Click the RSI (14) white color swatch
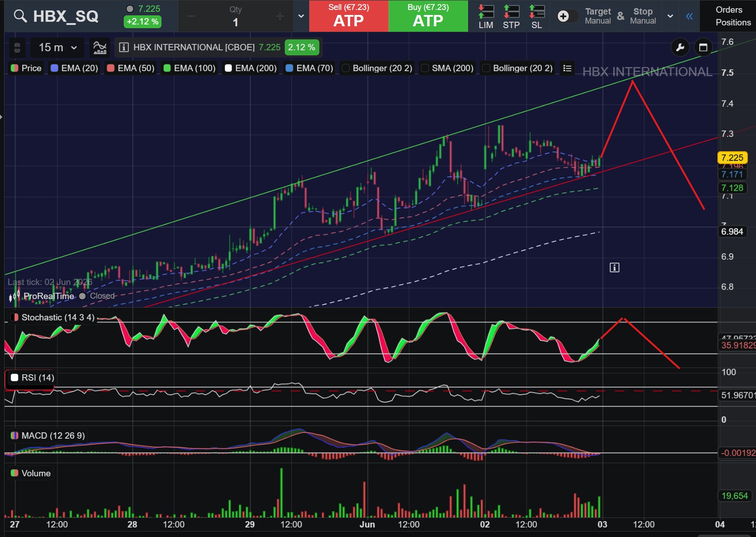The height and width of the screenshot is (537, 756). click(x=15, y=377)
